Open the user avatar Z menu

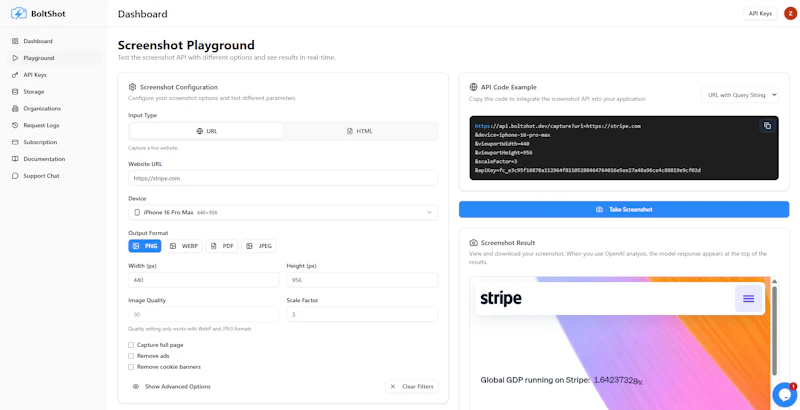tap(790, 14)
